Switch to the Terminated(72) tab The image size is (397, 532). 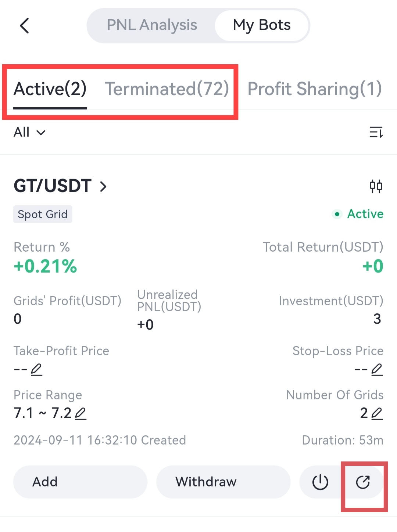pyautogui.click(x=167, y=89)
